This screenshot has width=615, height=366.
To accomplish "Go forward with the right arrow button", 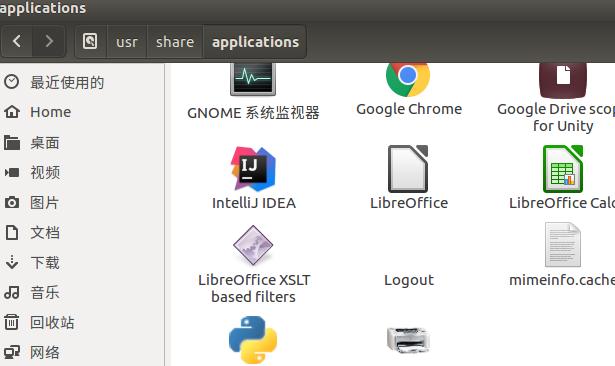I will tap(49, 41).
